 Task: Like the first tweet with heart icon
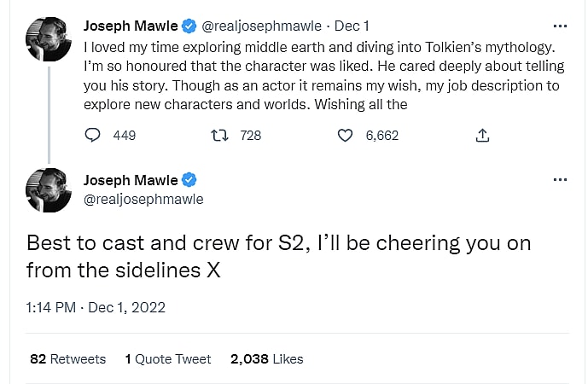point(345,135)
